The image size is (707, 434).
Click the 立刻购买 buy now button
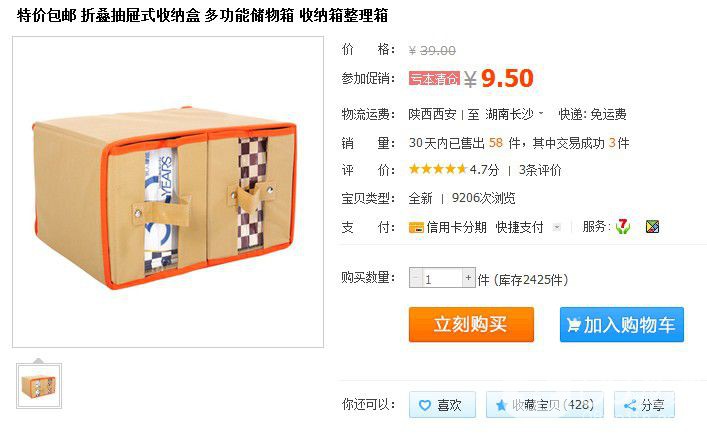(x=471, y=324)
